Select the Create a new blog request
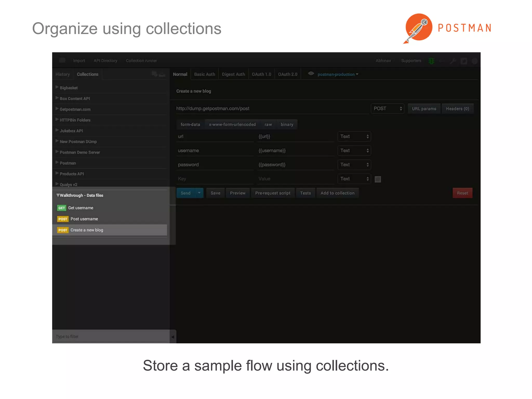The height and width of the screenshot is (399, 532). (x=110, y=230)
